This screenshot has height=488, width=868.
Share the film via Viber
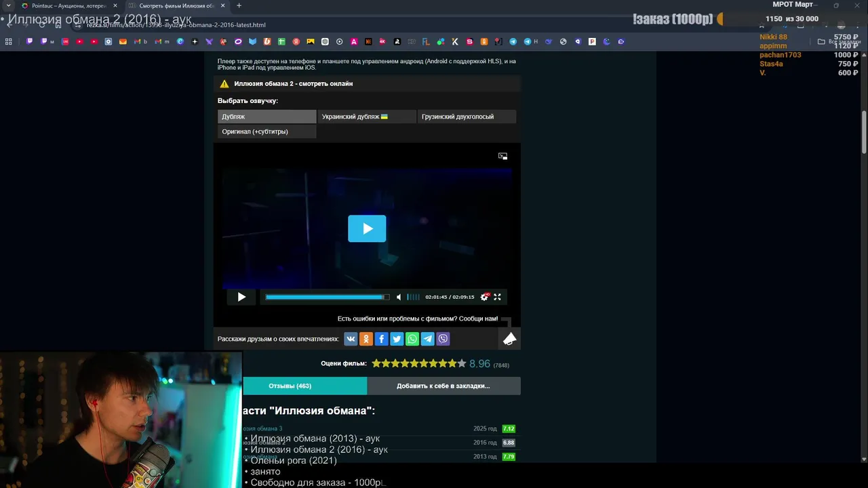pyautogui.click(x=443, y=339)
